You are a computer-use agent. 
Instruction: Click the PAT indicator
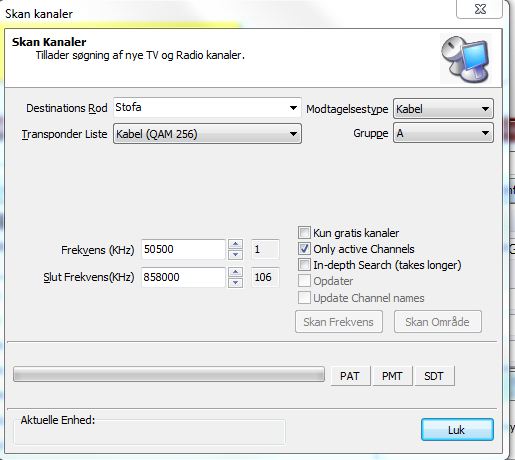point(350,376)
